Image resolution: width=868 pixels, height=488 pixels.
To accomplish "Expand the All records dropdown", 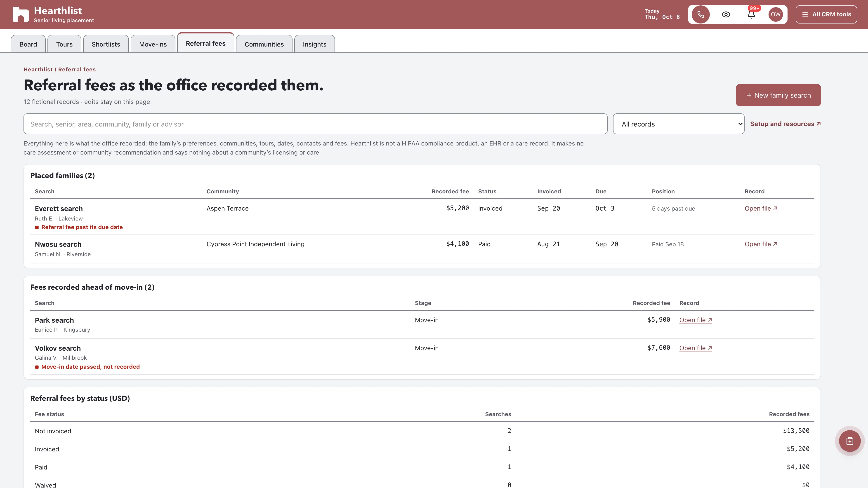I will (679, 124).
